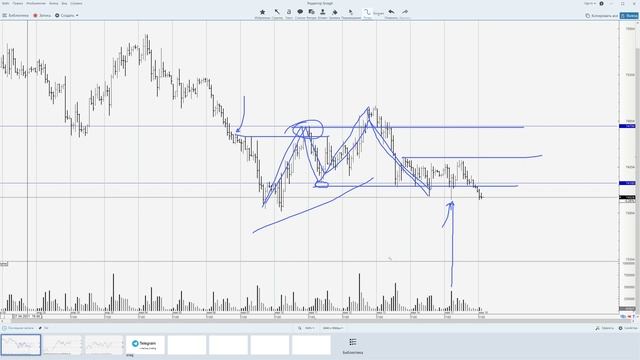
Task: Open the third menu bar item
Action: [x=36, y=3]
